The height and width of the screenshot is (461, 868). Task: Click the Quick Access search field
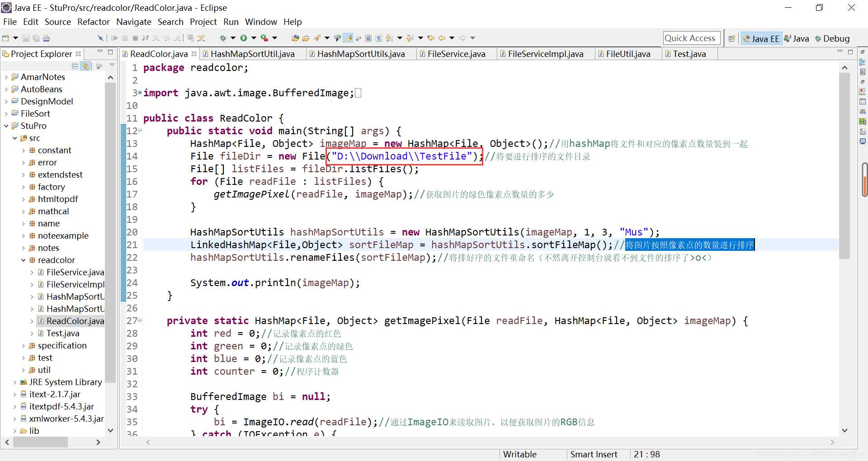coord(691,38)
